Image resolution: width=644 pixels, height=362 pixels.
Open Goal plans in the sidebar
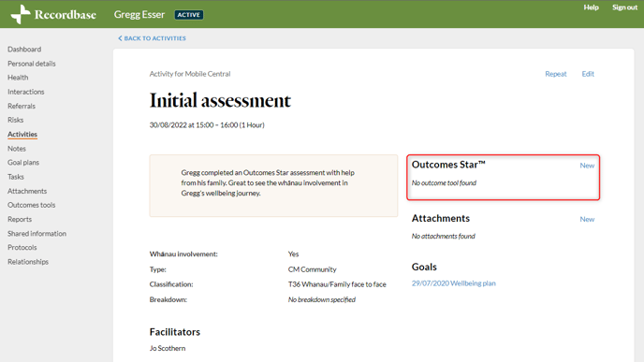23,163
